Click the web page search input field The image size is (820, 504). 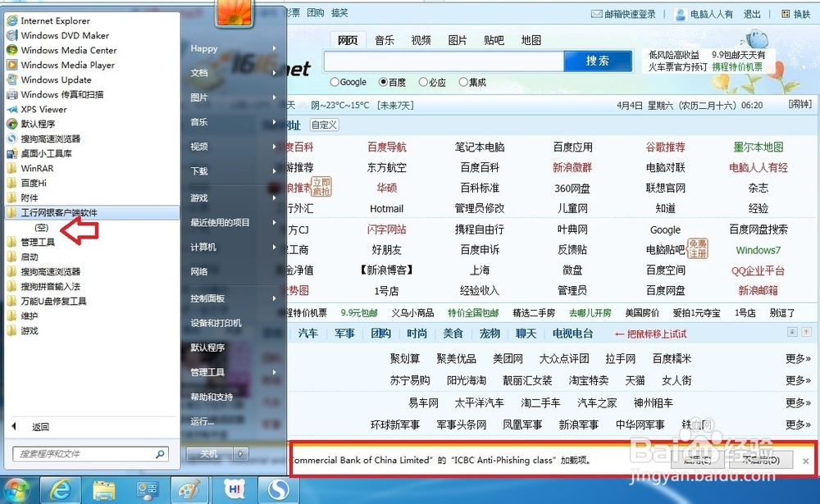click(x=444, y=61)
